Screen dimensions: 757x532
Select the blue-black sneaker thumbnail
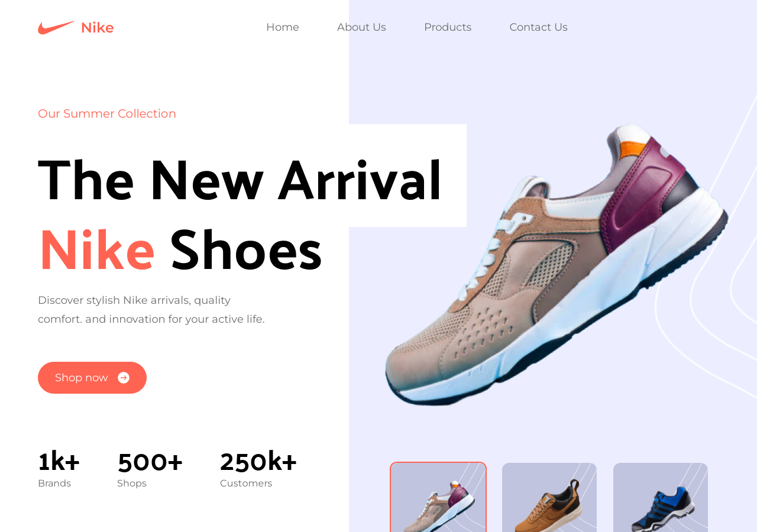(661, 497)
